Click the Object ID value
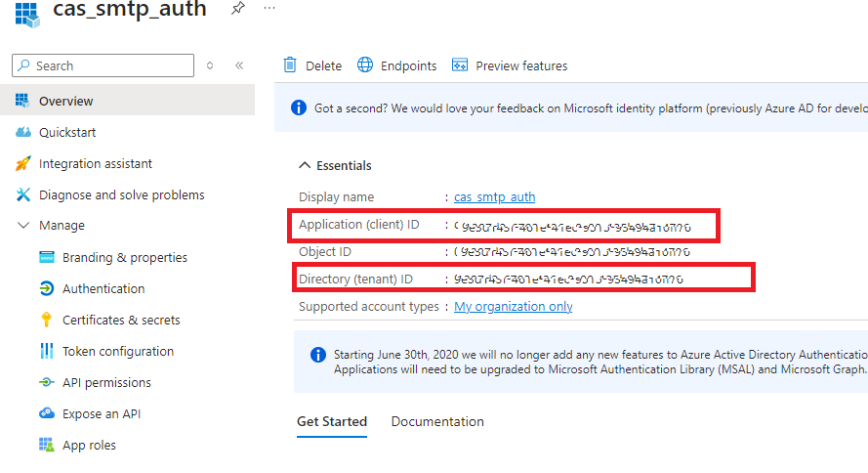The image size is (868, 473). click(x=572, y=252)
